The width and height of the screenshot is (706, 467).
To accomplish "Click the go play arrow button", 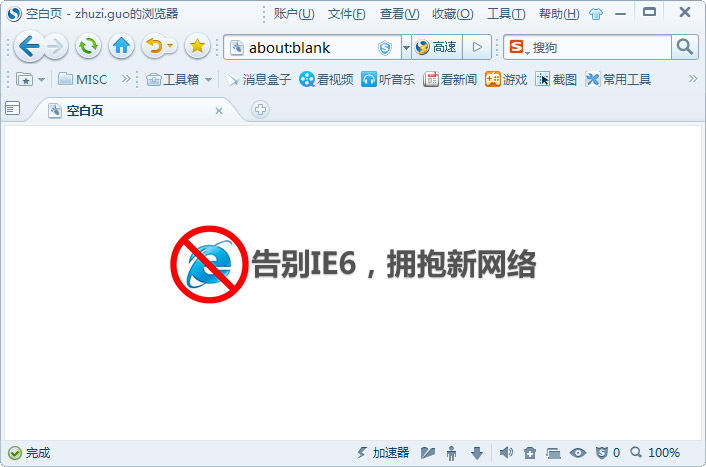I will click(477, 47).
